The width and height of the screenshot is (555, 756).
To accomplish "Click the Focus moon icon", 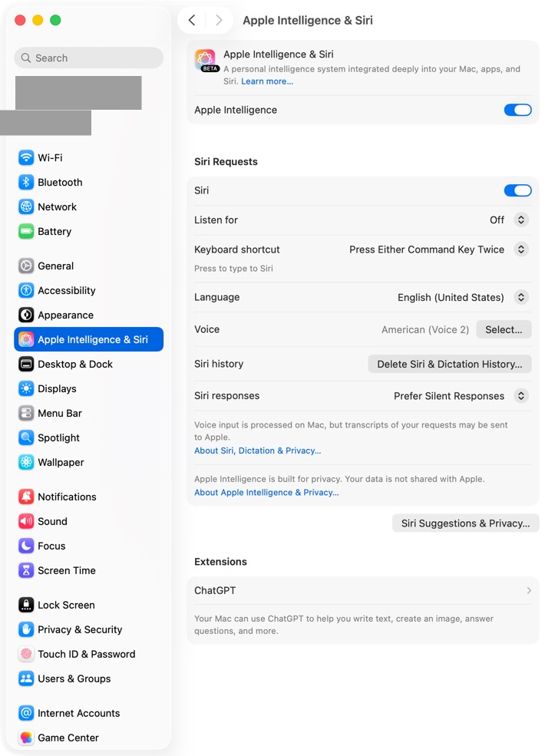I will 26,546.
